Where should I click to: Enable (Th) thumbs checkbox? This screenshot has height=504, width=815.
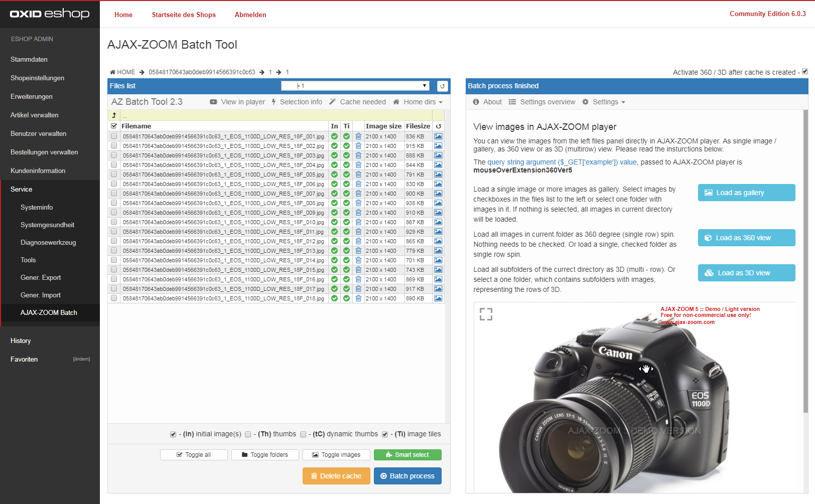point(248,434)
